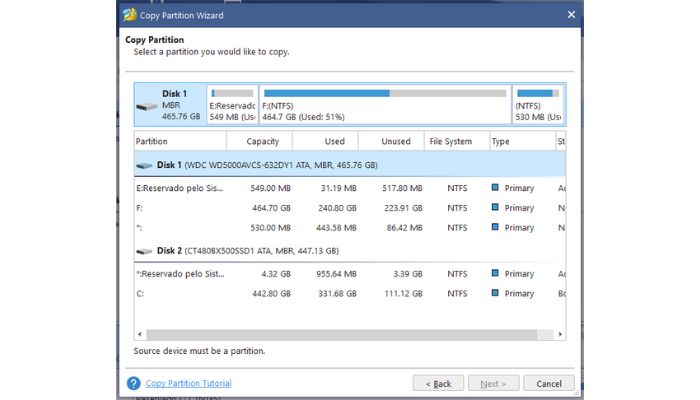
Task: Select the Disk 1 WDC WD5000AVCS row
Action: click(350, 165)
